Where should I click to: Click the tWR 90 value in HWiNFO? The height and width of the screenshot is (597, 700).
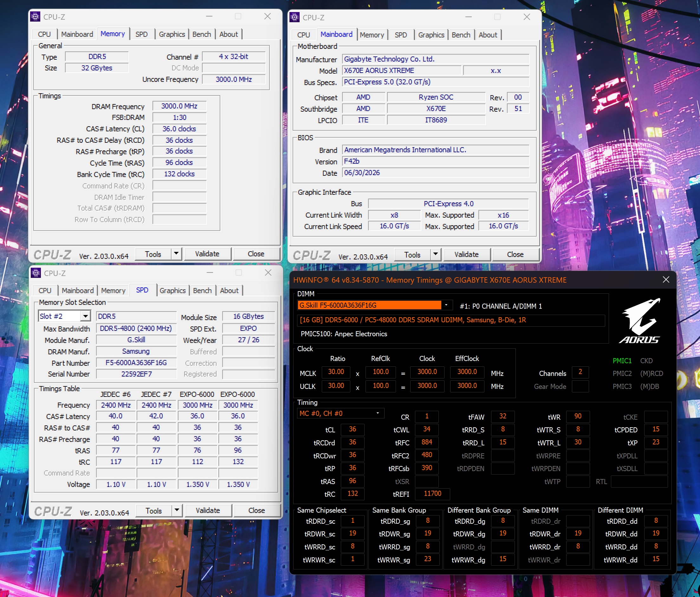(x=578, y=417)
